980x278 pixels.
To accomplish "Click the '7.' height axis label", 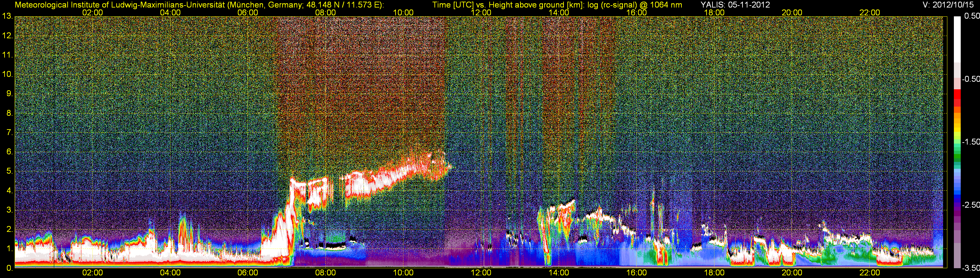I will tap(9, 132).
